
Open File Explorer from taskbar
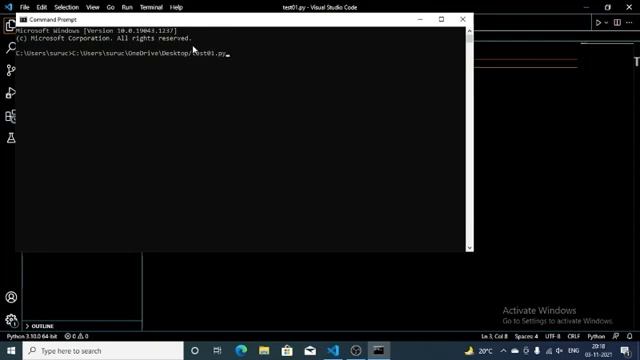tap(264, 351)
